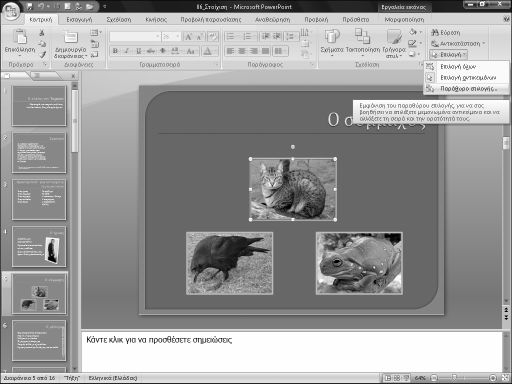Open the Line Spacing options
Image resolution: width=512 pixels, height=384 pixels.
(x=291, y=36)
